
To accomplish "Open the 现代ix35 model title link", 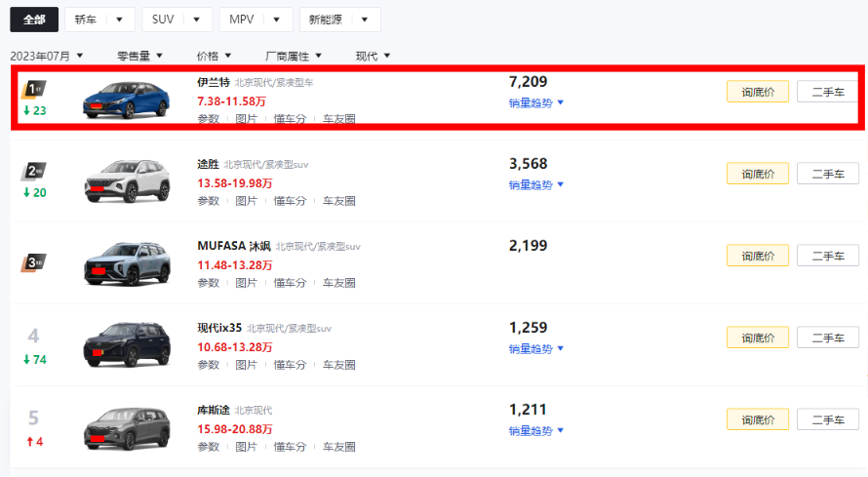I will click(219, 328).
